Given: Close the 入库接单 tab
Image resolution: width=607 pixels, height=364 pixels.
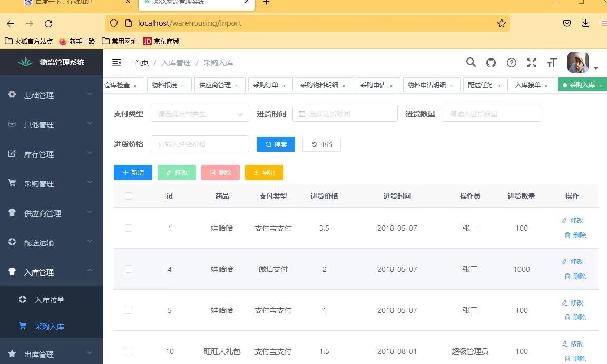Looking at the screenshot, I should 546,86.
